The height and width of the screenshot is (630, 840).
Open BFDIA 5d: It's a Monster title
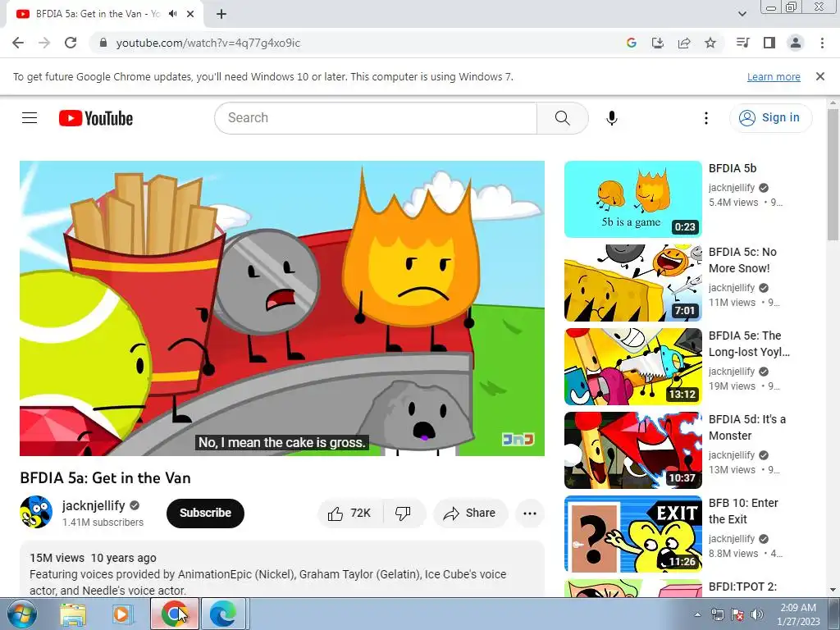(746, 427)
